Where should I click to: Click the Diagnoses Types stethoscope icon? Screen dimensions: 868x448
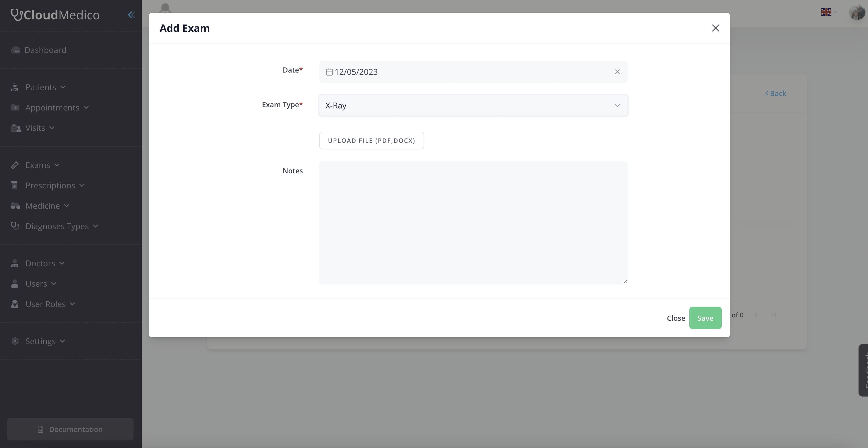16,226
